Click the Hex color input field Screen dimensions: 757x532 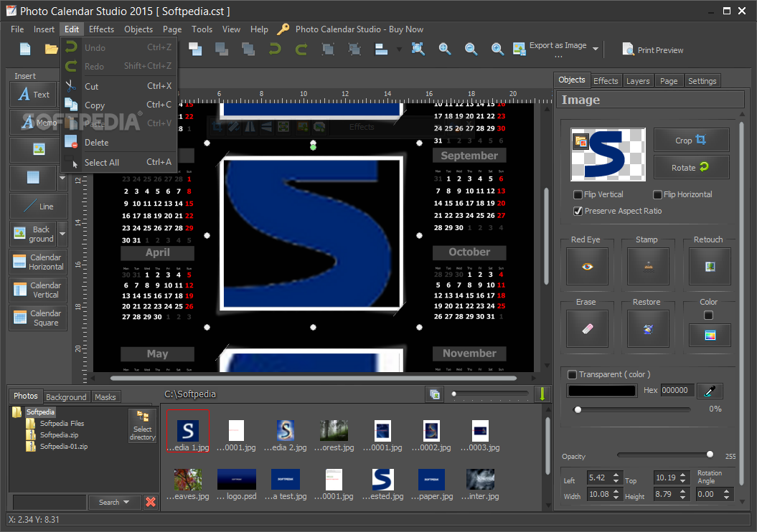click(677, 390)
